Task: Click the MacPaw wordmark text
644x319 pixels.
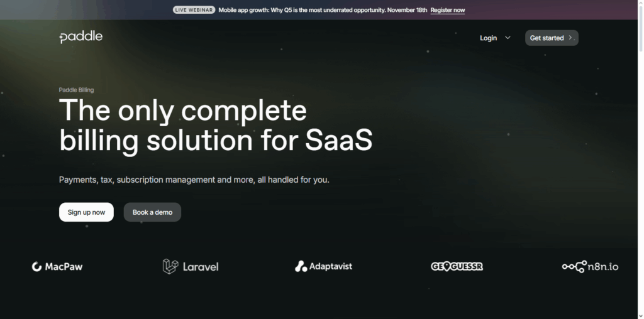Action: click(x=64, y=267)
